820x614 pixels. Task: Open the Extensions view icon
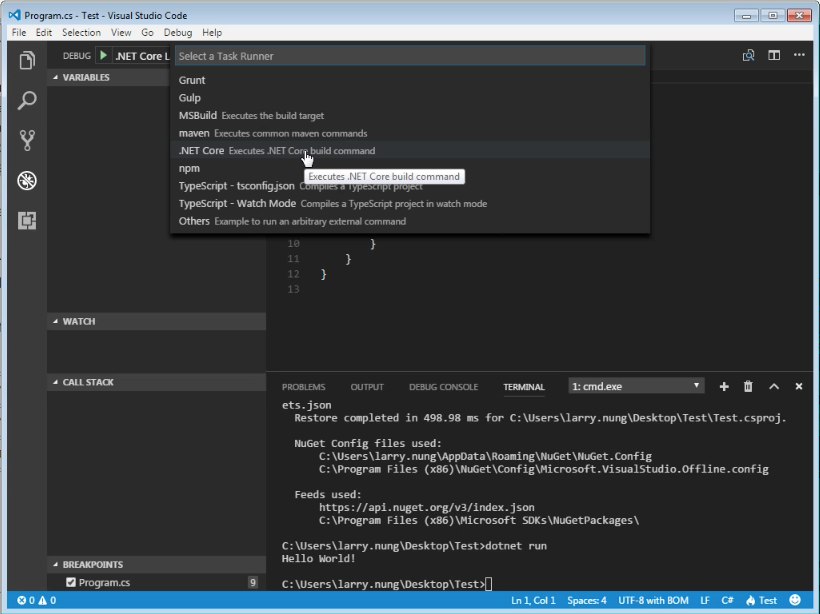(27, 220)
